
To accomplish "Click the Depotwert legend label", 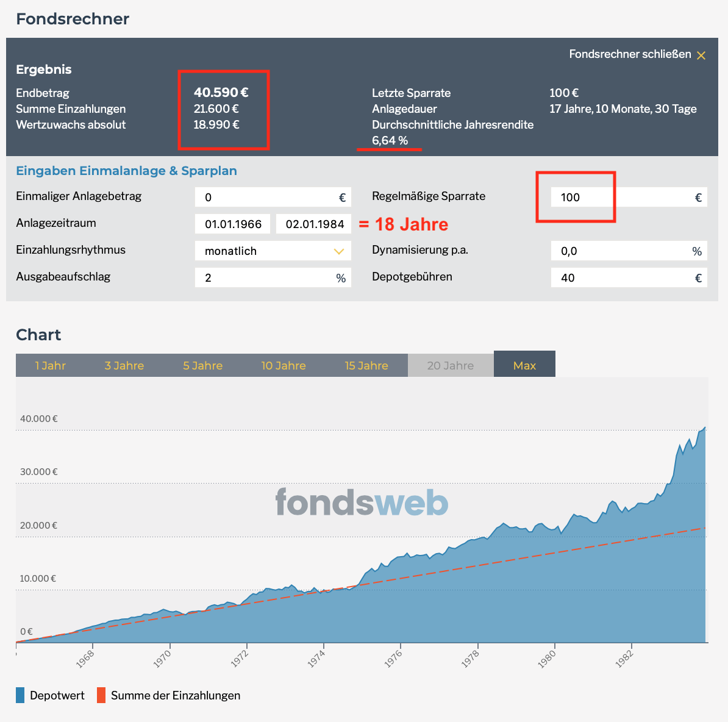I will (x=57, y=696).
